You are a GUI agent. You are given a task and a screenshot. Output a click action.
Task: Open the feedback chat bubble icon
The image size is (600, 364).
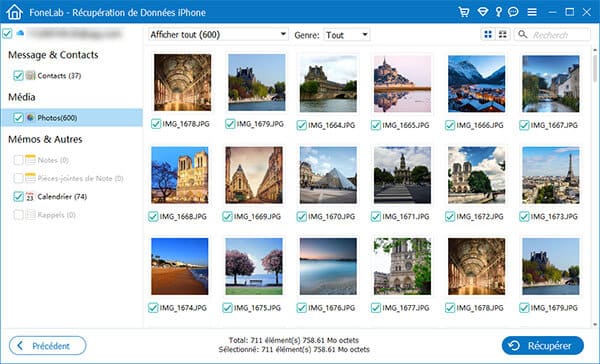pyautogui.click(x=513, y=12)
